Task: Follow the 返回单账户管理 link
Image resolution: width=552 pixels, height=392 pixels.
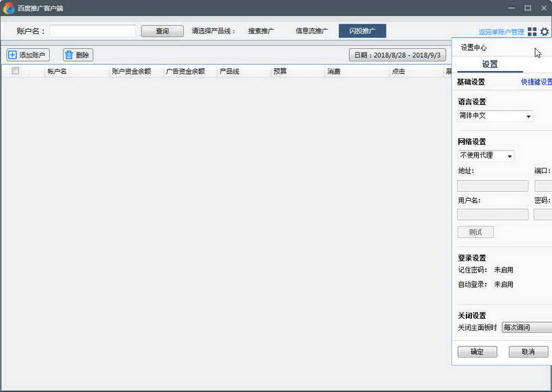Action: point(502,32)
